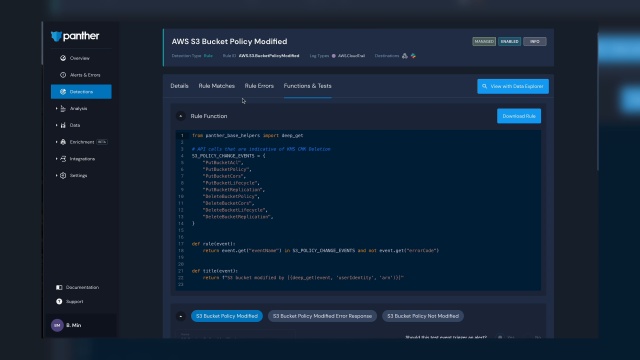Switch to the Rule Errors tab
640x360 pixels.
click(259, 86)
